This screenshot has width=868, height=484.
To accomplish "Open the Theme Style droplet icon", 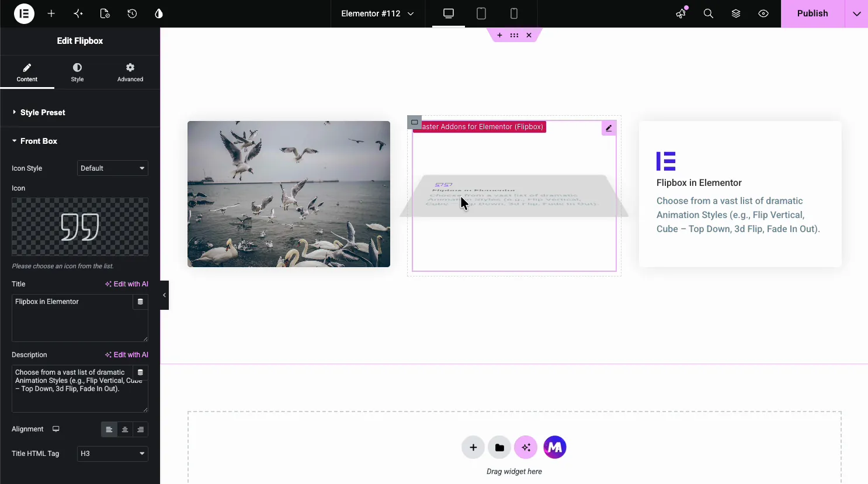I will (159, 13).
